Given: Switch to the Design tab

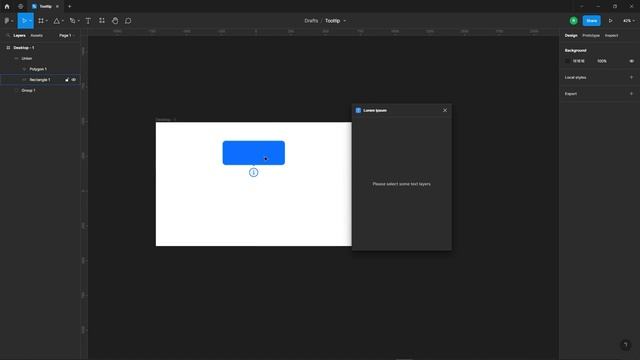Looking at the screenshot, I should point(571,36).
